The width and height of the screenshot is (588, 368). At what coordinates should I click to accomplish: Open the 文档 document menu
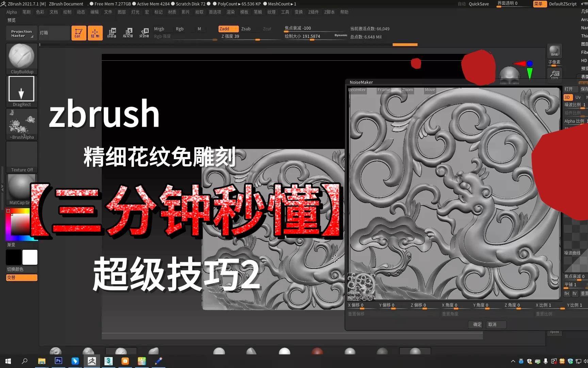coord(54,12)
